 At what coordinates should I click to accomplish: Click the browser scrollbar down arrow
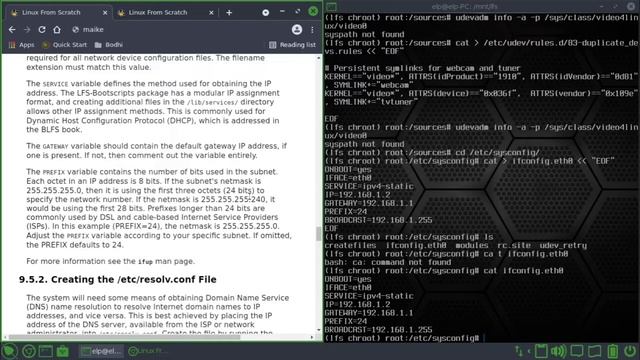[318, 330]
